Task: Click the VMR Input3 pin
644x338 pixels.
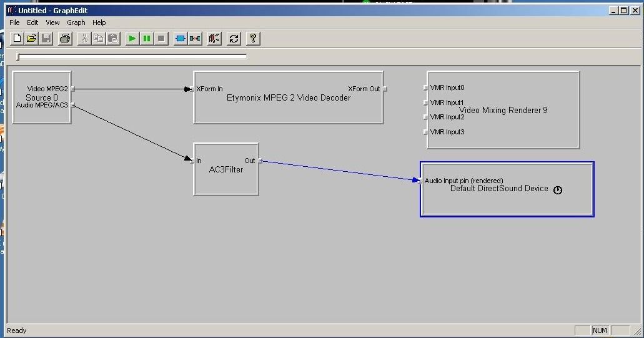Action: point(425,132)
